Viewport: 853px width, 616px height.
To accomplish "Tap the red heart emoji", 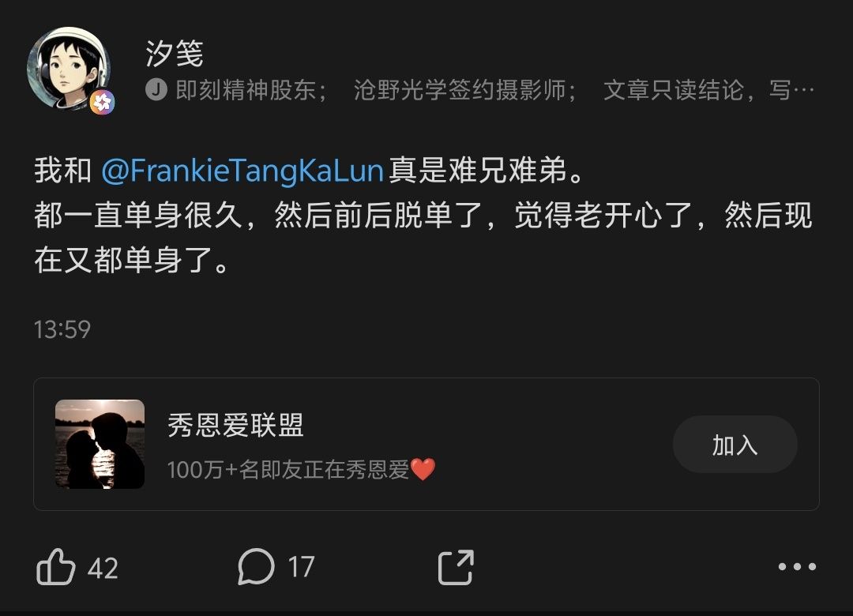I will point(423,469).
